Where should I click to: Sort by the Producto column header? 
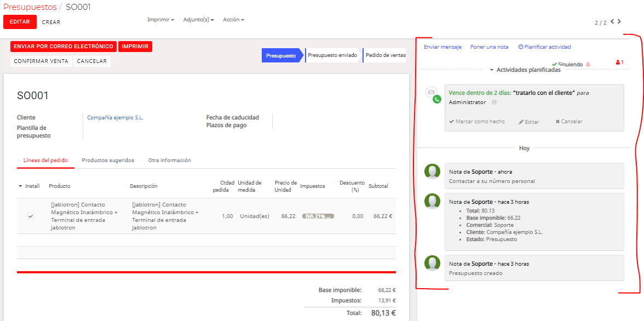click(x=60, y=186)
